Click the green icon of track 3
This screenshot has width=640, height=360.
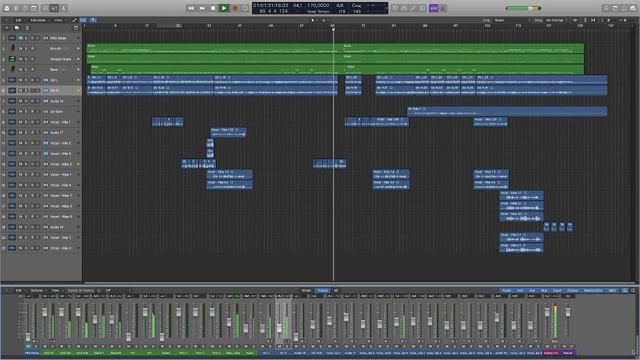click(x=12, y=59)
